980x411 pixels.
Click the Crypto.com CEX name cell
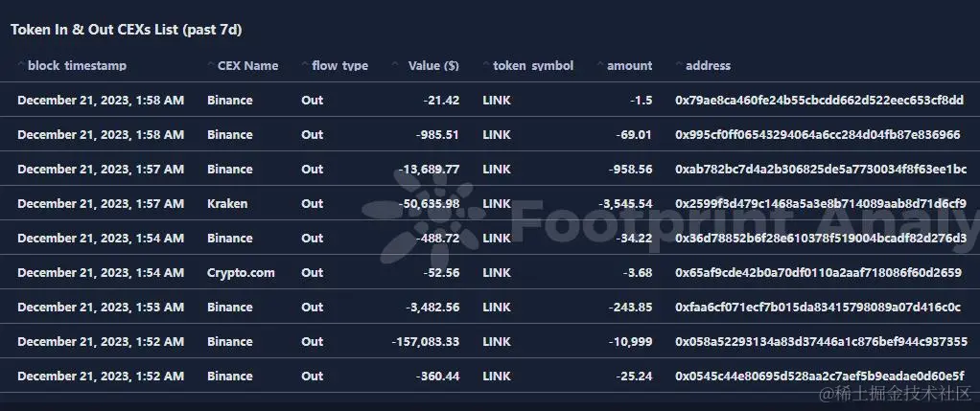tap(241, 272)
